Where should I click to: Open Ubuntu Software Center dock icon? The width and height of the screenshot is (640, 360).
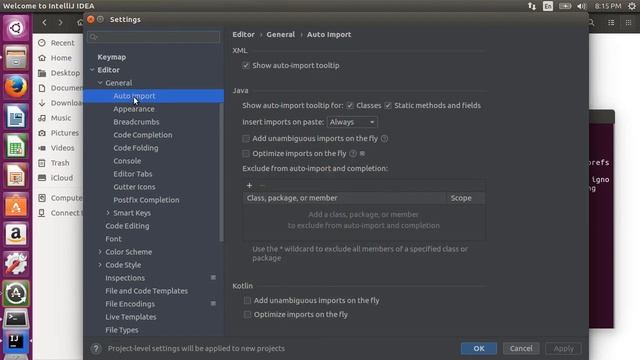point(16,205)
